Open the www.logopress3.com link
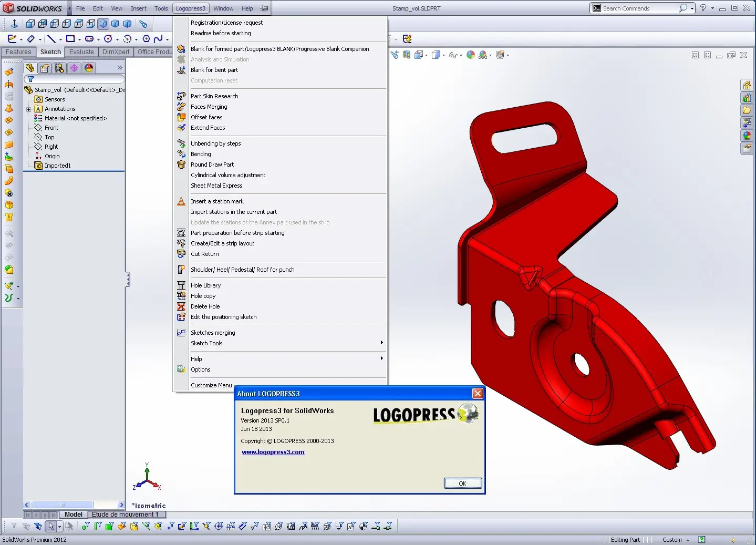Image resolution: width=756 pixels, height=545 pixels. (x=273, y=452)
